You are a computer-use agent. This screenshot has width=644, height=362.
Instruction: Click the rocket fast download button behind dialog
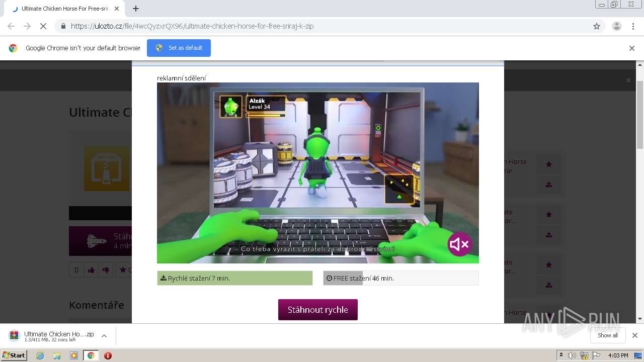click(x=101, y=241)
